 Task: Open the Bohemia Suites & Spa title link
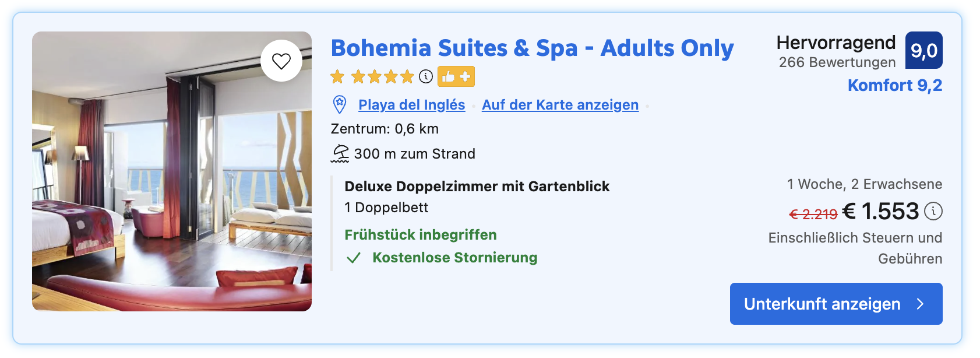point(532,48)
